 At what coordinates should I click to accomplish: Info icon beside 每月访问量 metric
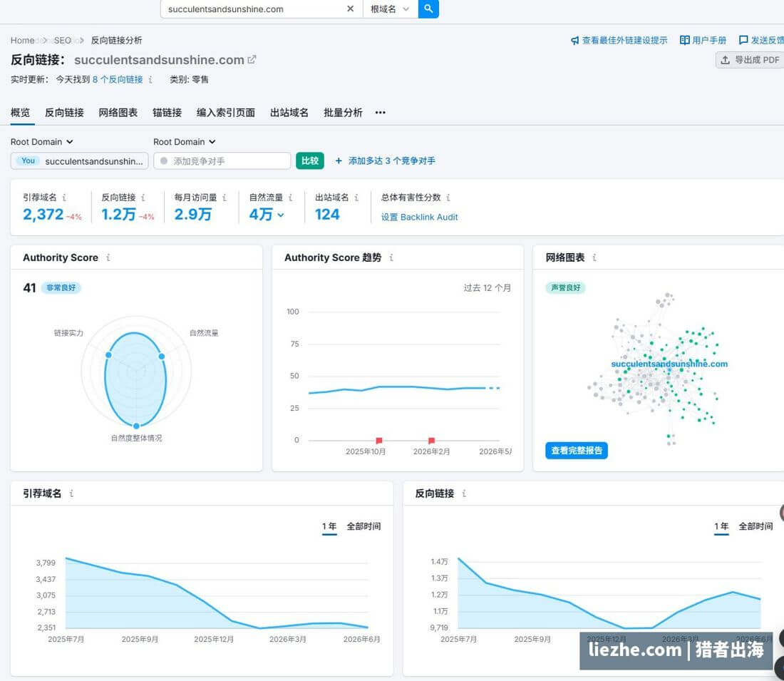(x=225, y=198)
